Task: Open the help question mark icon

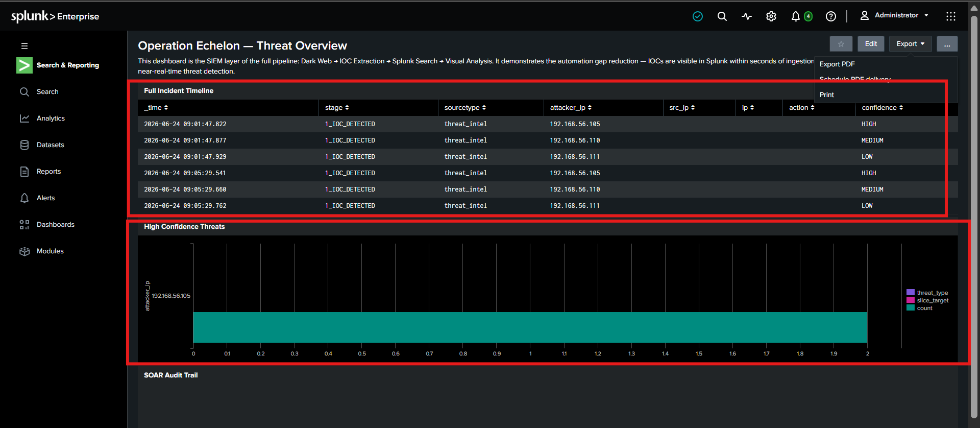Action: point(830,16)
